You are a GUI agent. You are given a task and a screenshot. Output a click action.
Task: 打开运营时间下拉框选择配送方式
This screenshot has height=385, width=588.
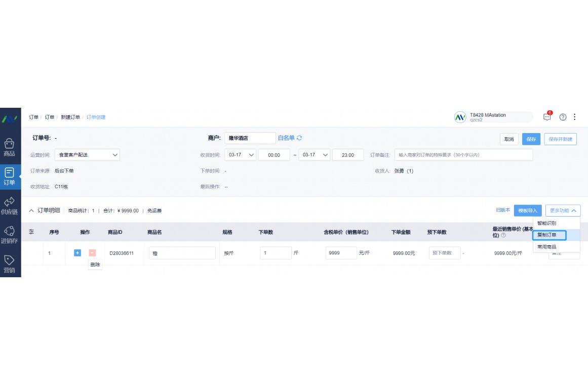(x=86, y=155)
